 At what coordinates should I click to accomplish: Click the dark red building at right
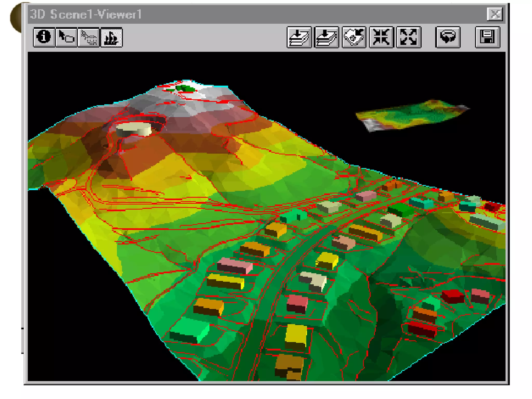click(x=453, y=296)
